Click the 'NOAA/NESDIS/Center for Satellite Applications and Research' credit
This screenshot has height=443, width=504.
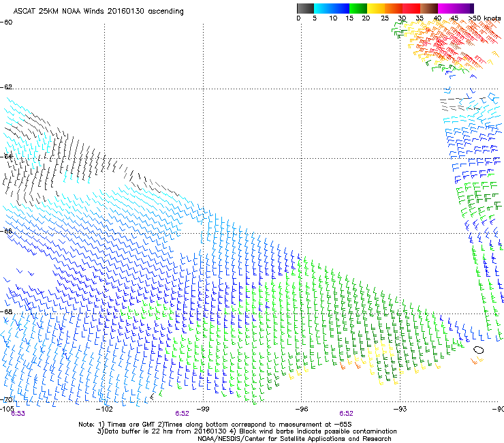pyautogui.click(x=294, y=439)
